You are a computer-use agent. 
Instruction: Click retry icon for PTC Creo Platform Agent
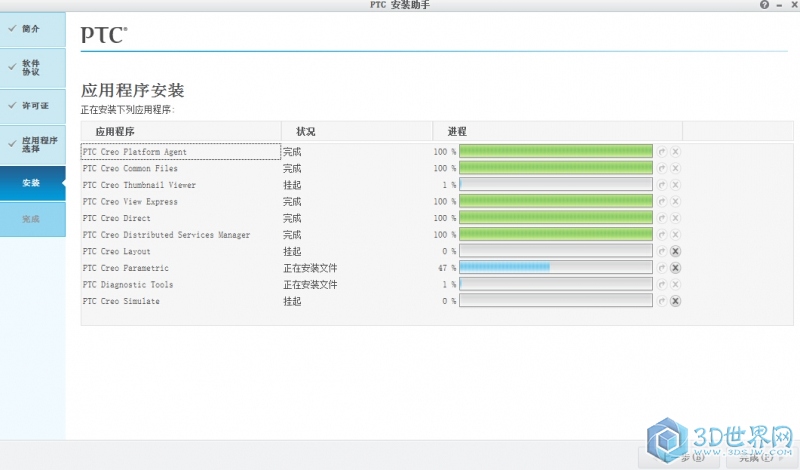tap(662, 152)
